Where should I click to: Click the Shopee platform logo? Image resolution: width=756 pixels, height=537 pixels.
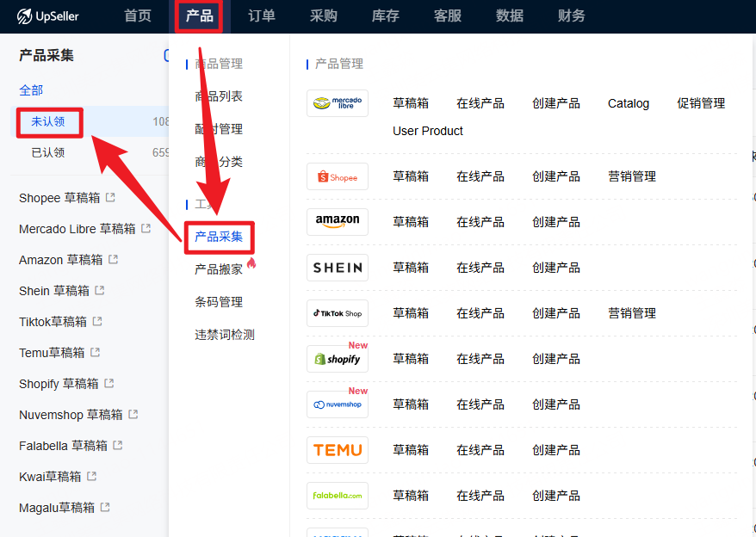click(338, 176)
